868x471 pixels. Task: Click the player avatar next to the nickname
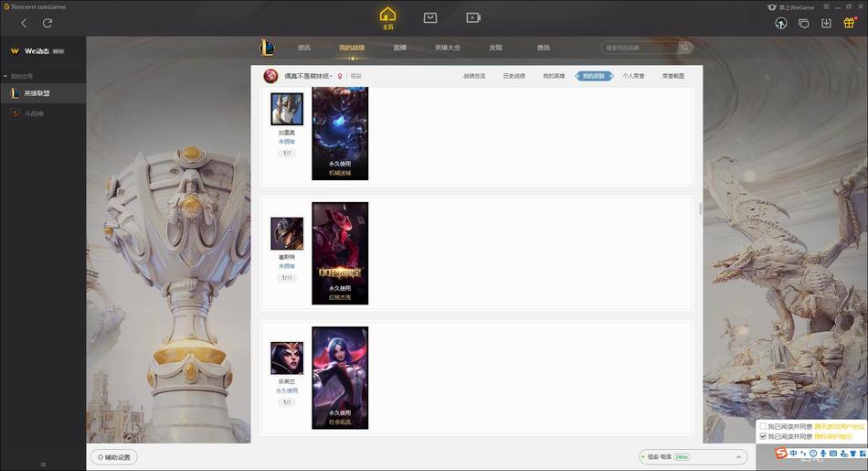coord(270,76)
